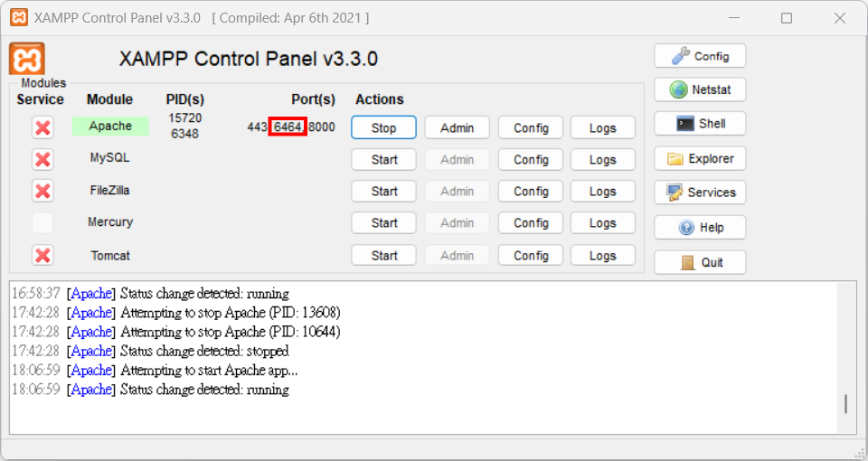Quit XAMPP using the door icon
This screenshot has height=461, width=868.
(x=700, y=262)
